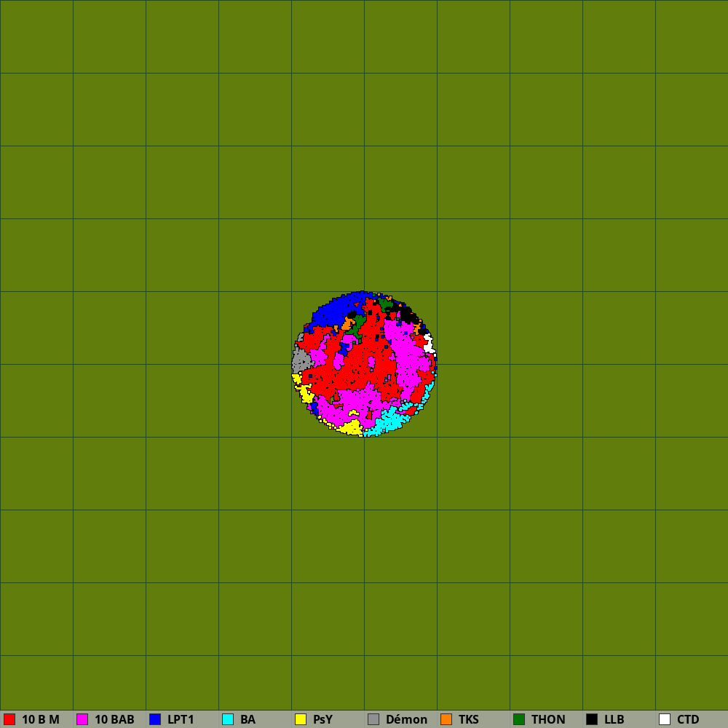Click the red 10 B M swatch
This screenshot has width=728, height=728.
9,719
